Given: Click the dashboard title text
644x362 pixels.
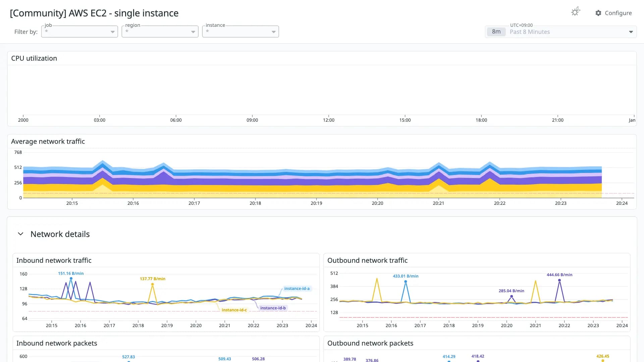Looking at the screenshot, I should [94, 13].
